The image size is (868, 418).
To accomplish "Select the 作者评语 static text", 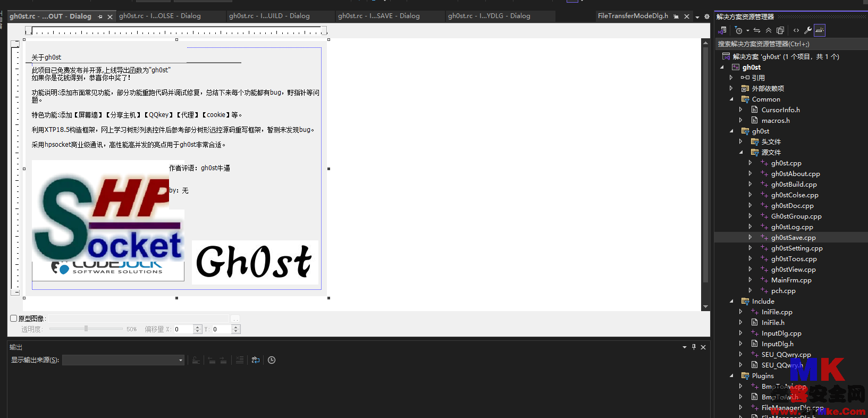I will [x=199, y=168].
